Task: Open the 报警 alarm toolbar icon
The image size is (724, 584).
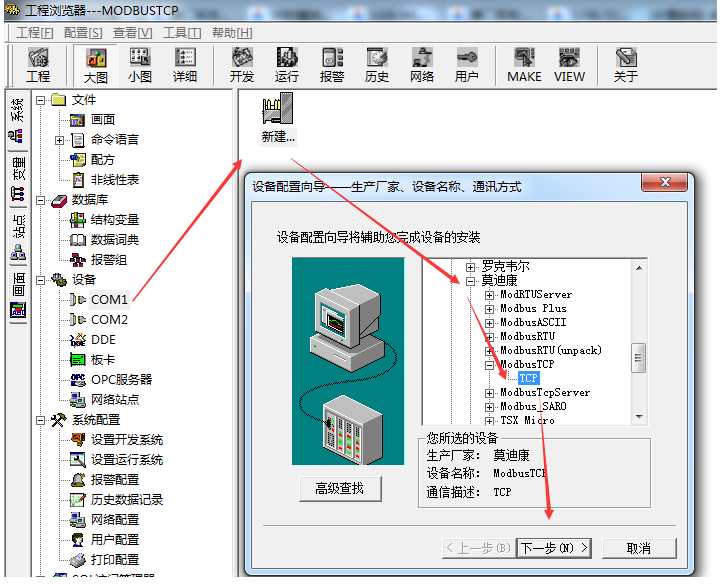Action: tap(332, 65)
